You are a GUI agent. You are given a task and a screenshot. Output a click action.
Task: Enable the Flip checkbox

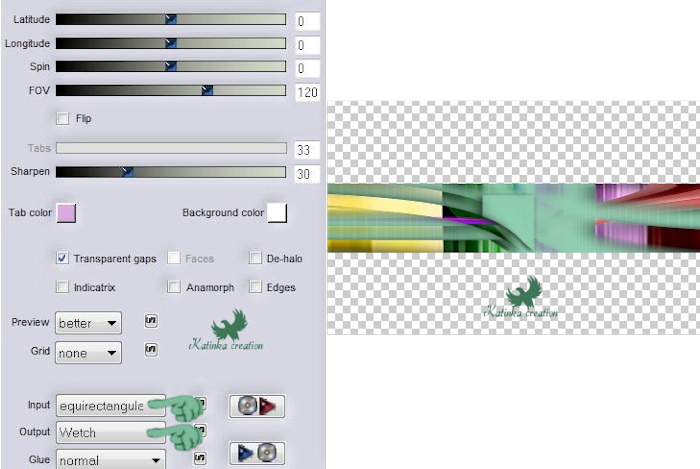click(63, 118)
